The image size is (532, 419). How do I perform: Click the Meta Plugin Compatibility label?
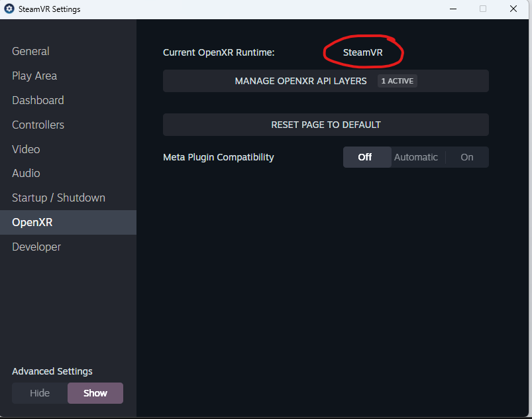coord(218,157)
